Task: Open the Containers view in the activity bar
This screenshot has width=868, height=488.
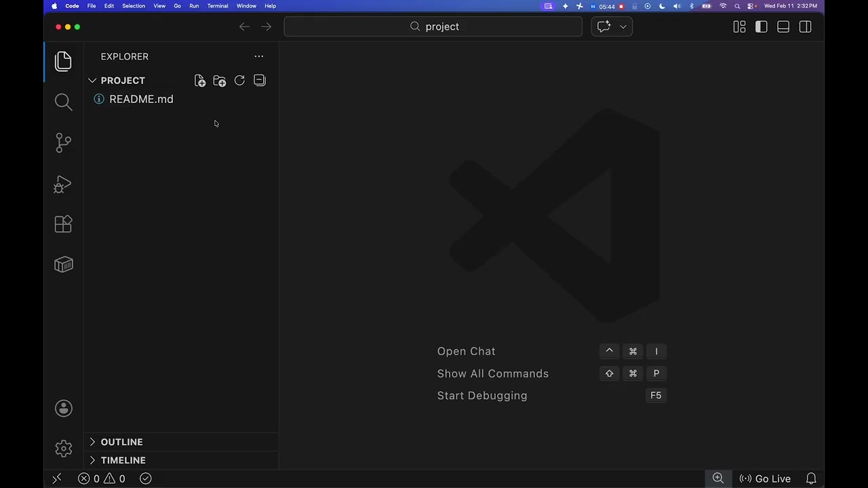Action: tap(63, 264)
